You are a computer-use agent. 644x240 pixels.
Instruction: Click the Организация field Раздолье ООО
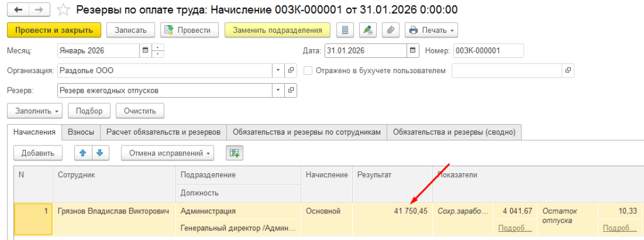(x=165, y=71)
